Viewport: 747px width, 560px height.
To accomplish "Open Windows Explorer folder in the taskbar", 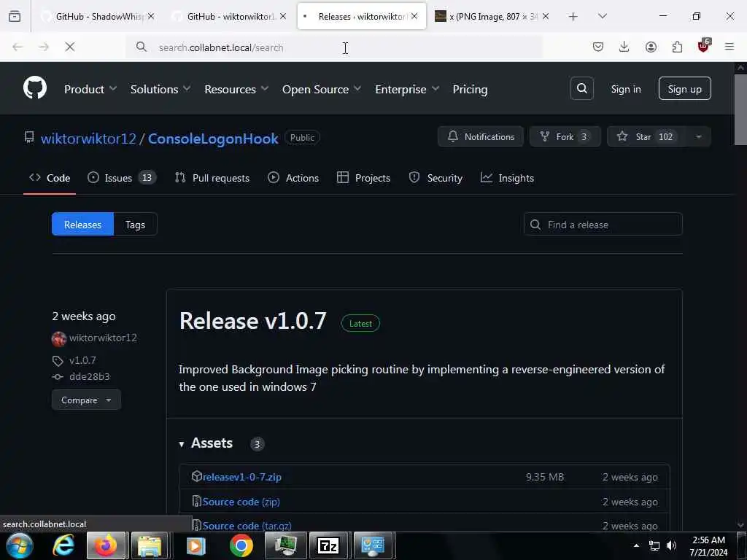I will pyautogui.click(x=149, y=545).
